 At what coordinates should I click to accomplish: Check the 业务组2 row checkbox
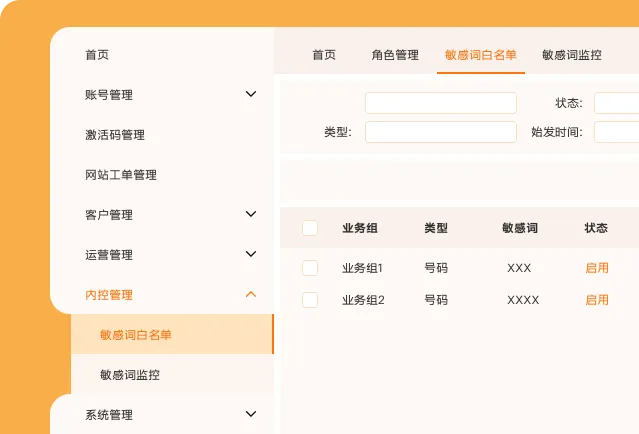(310, 300)
